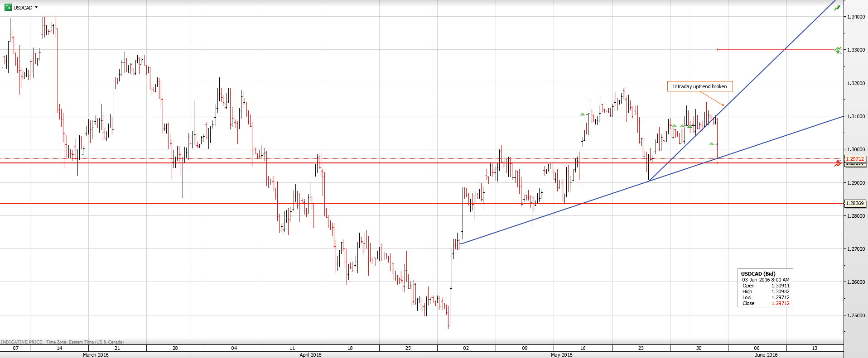Click the green uptrend icon near 1.34000
This screenshot has height=358, width=868.
click(837, 8)
